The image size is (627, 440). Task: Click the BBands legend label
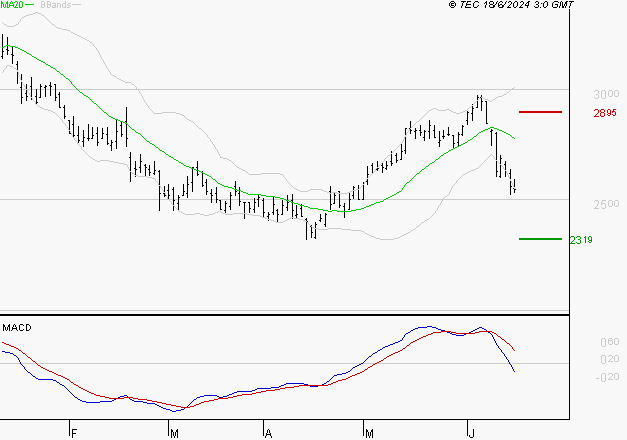[56, 5]
